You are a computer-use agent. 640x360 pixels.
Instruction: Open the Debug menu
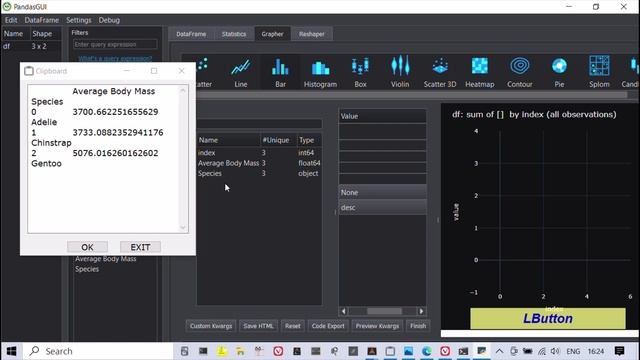[109, 20]
